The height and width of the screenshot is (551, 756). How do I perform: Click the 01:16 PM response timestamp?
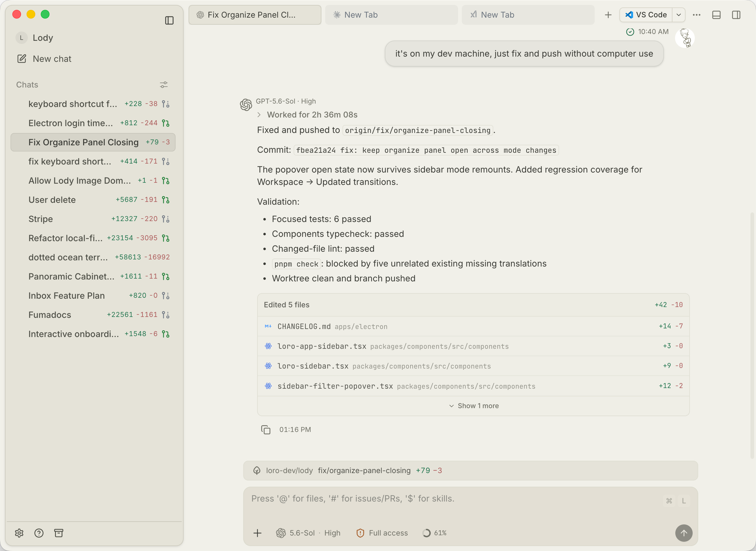[x=295, y=429]
